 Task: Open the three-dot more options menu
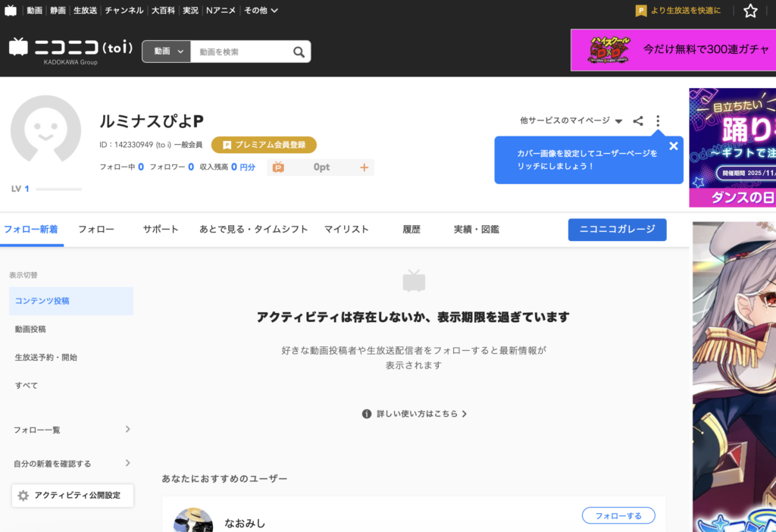click(658, 120)
